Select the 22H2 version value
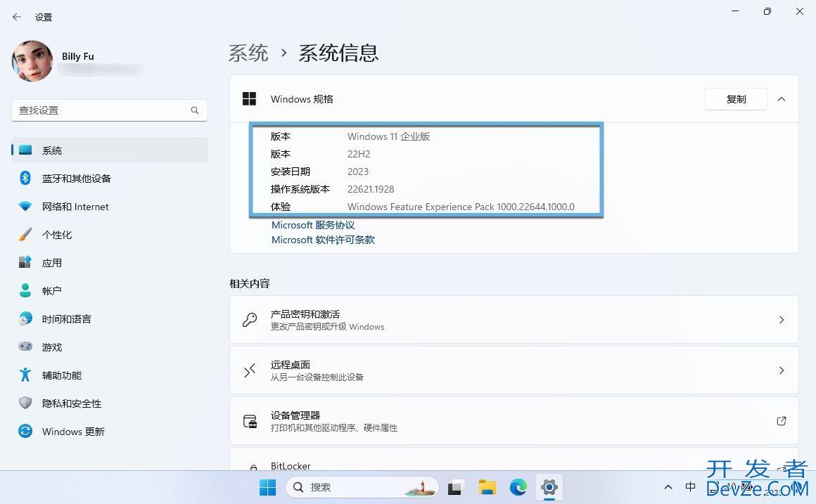 pyautogui.click(x=359, y=154)
